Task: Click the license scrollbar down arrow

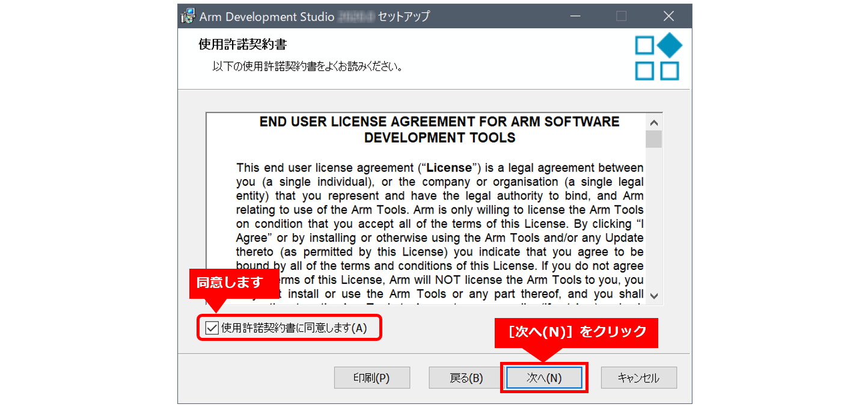Action: 654,295
